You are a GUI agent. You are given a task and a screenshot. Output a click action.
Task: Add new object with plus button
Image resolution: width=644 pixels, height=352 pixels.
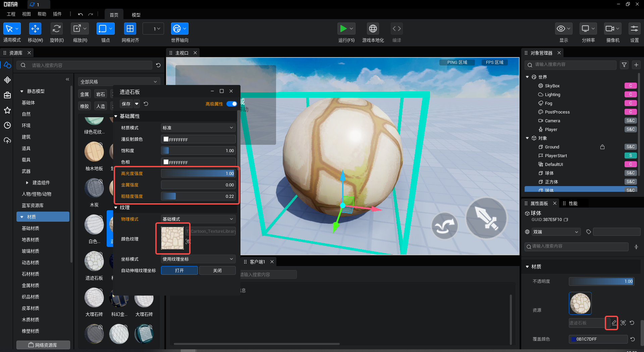pos(636,65)
